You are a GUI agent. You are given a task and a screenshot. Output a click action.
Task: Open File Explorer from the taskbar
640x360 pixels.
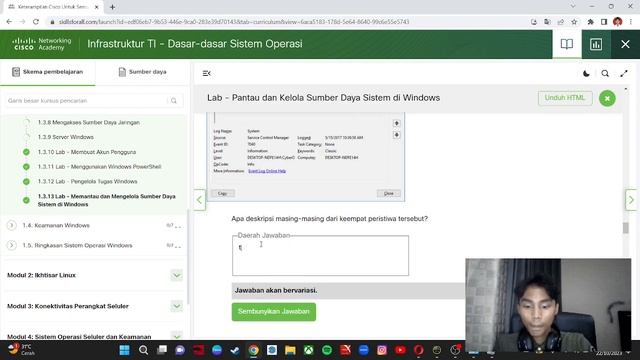[290, 350]
